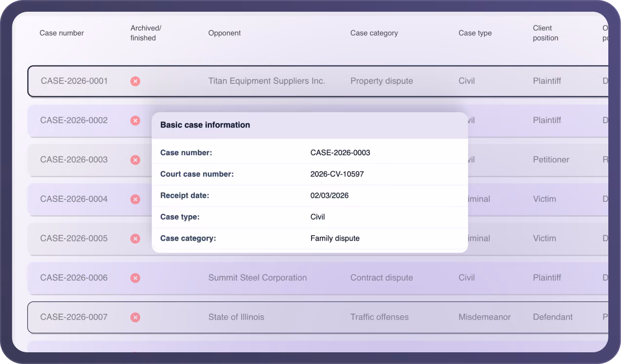
Task: Click the Case category column header
Action: 374,33
